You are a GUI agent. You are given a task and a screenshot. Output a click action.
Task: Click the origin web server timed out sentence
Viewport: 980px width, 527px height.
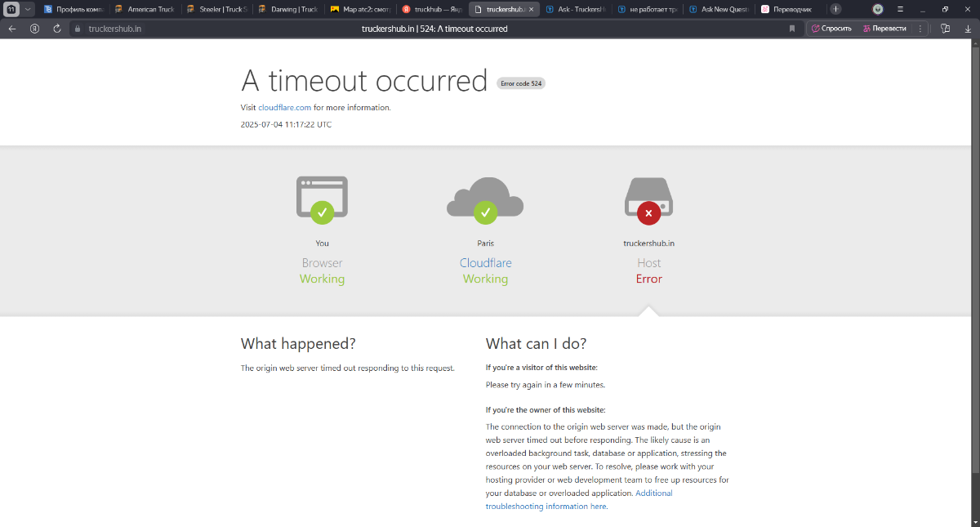347,368
